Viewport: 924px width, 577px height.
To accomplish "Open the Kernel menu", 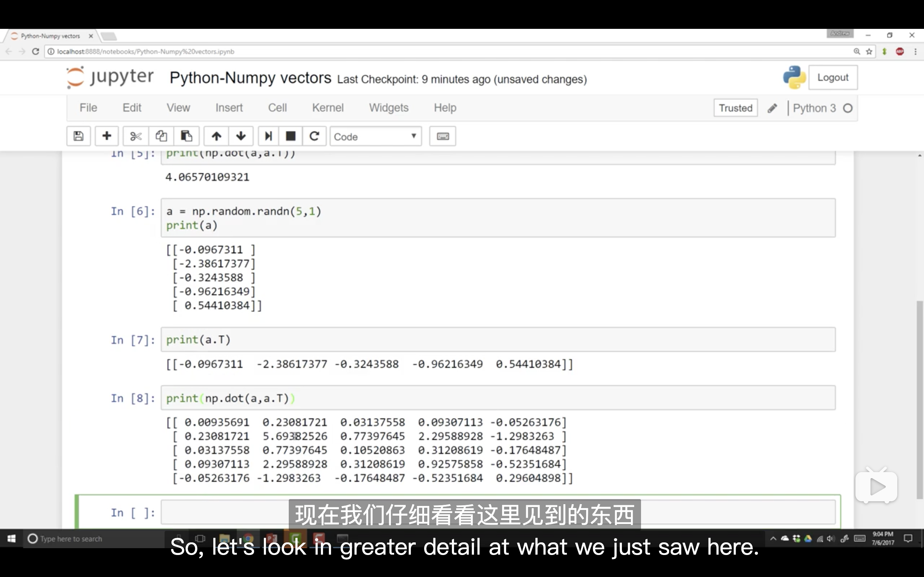I will (328, 107).
